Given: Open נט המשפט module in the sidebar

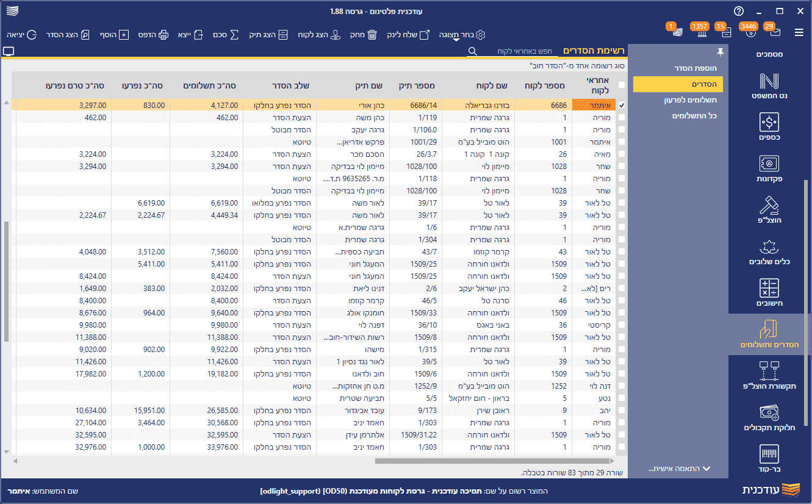Looking at the screenshot, I should click(769, 86).
